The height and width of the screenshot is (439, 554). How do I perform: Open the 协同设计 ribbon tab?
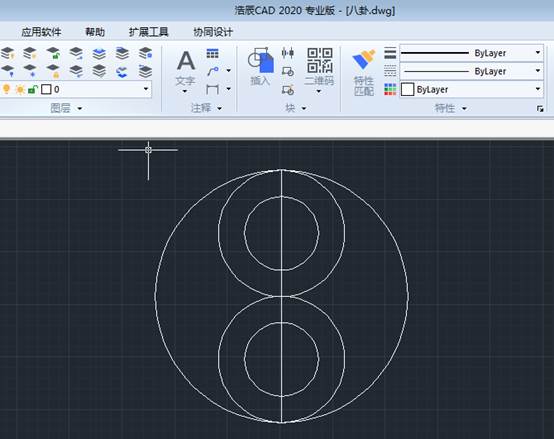(x=213, y=32)
